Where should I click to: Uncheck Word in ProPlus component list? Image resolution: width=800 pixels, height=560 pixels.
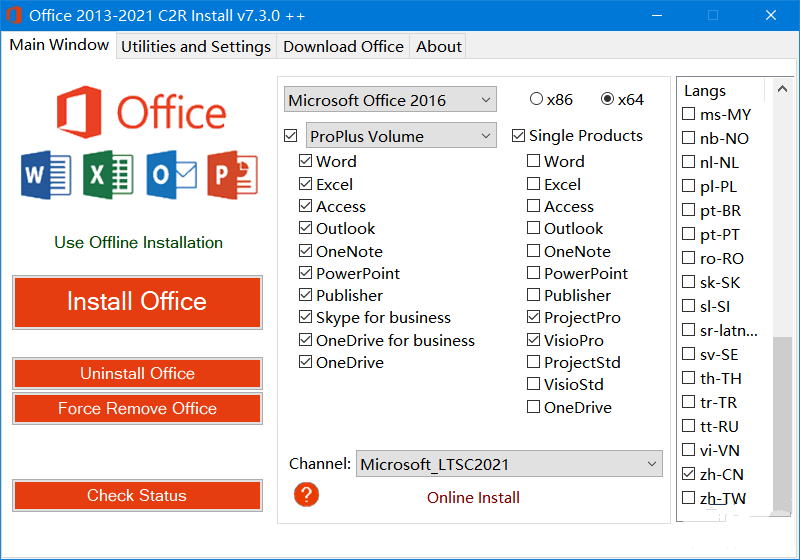click(x=305, y=161)
